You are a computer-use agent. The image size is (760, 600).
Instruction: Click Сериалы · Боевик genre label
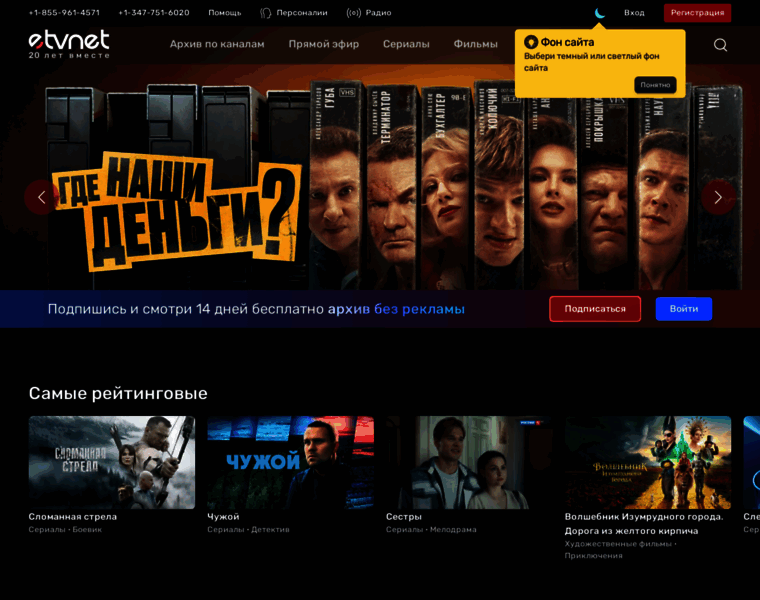(x=65, y=530)
